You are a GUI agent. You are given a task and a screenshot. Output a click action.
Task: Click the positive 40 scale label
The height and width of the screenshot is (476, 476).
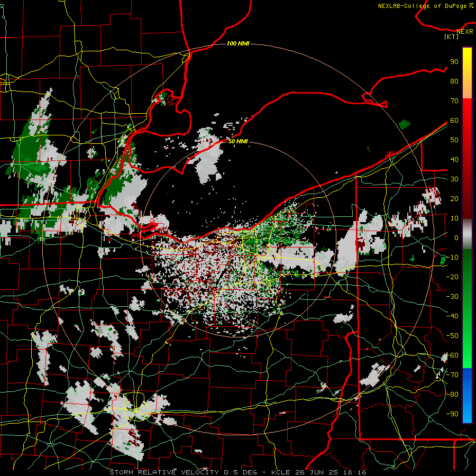pos(454,160)
